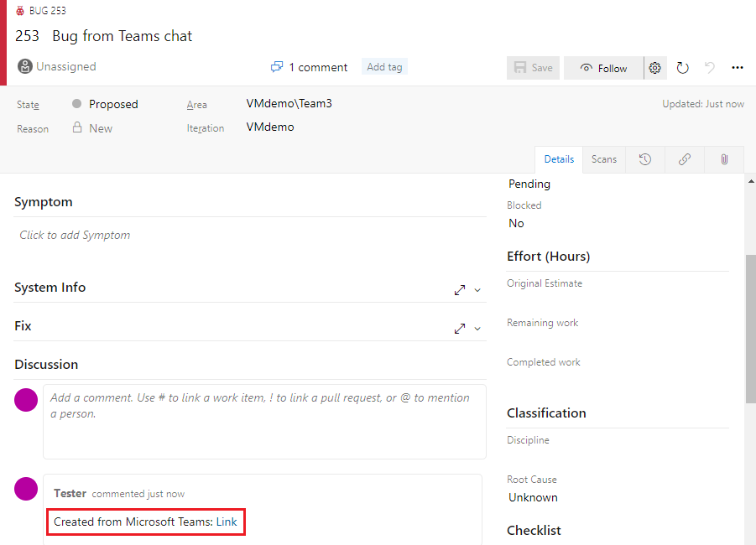Open the customization settings gear
Screen dimensions: 756x545
point(654,68)
